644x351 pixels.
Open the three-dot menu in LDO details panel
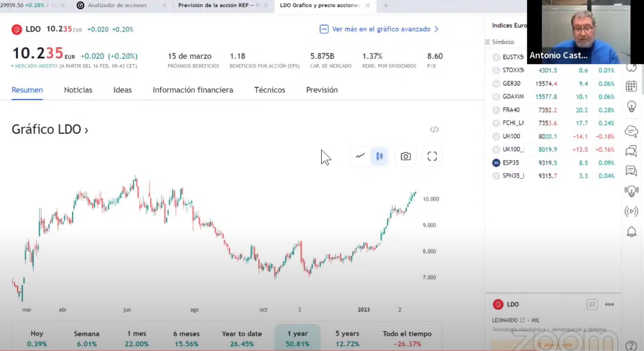609,304
